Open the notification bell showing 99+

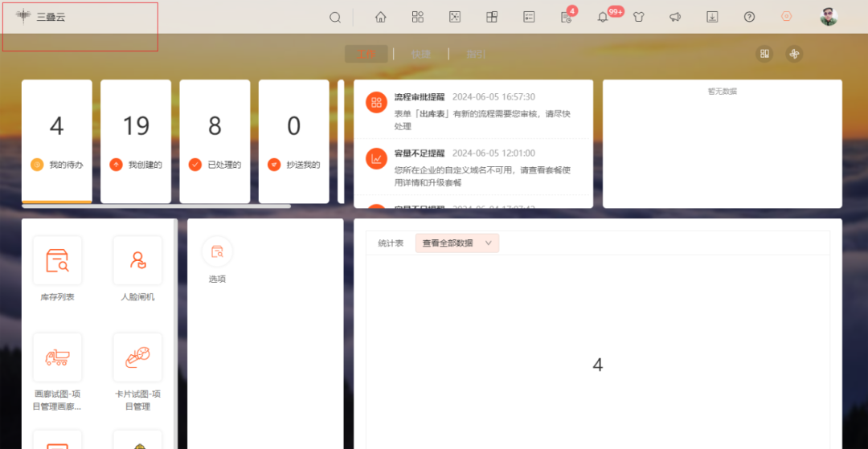click(x=603, y=17)
